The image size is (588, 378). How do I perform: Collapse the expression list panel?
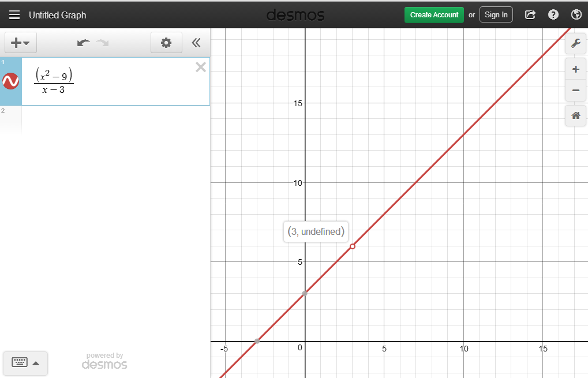tap(196, 43)
